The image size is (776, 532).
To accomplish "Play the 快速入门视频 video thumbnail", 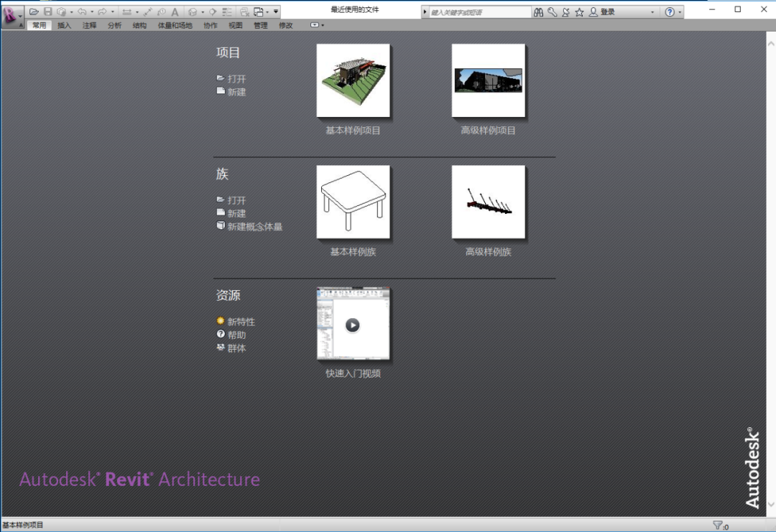I will (354, 324).
